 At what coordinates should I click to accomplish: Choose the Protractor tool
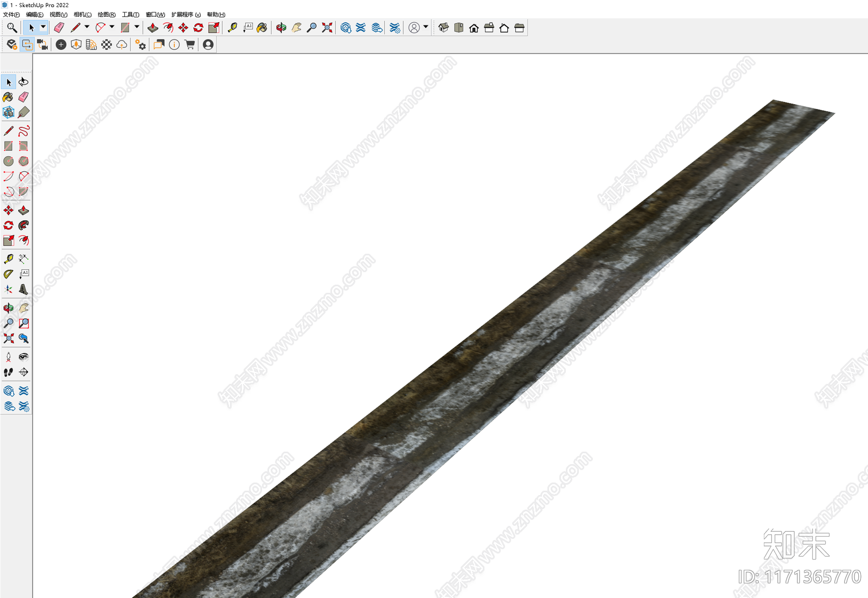coord(9,274)
